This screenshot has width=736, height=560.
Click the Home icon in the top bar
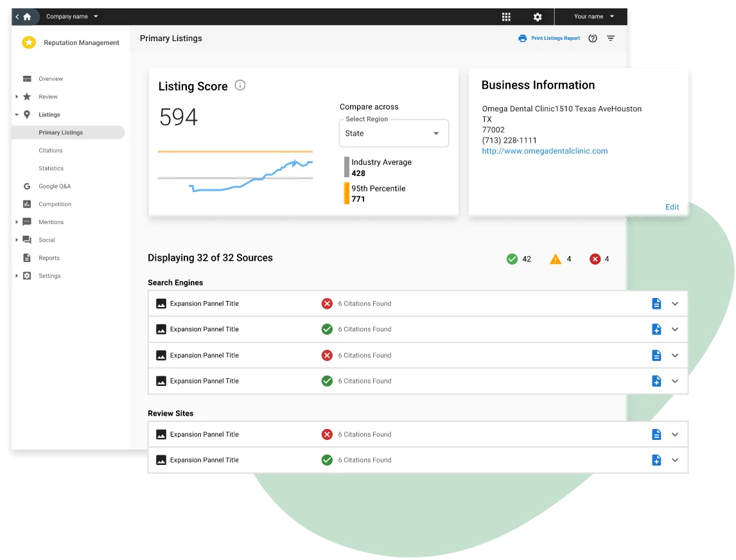tap(26, 16)
